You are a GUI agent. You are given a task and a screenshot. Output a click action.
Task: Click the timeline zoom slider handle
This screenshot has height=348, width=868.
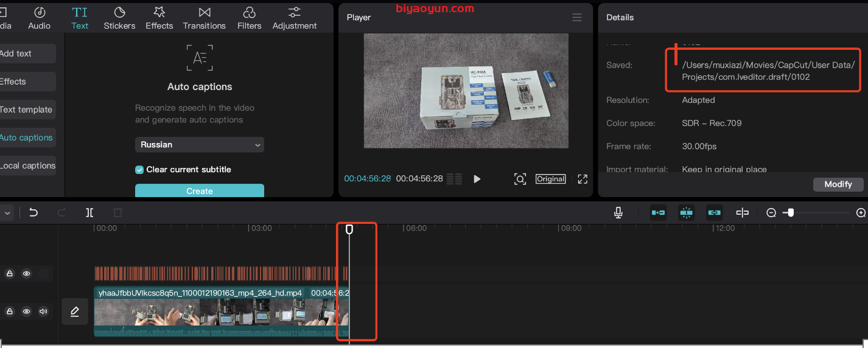click(790, 212)
